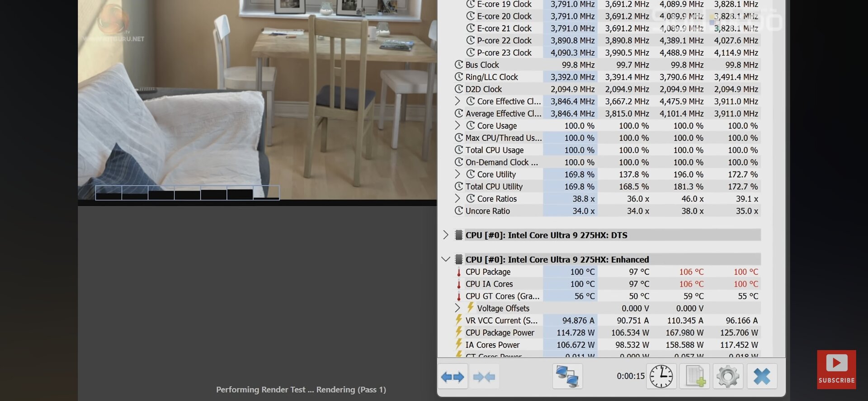Click the '114.728 W' current power value
Image resolution: width=868 pixels, height=401 pixels.
pyautogui.click(x=576, y=333)
